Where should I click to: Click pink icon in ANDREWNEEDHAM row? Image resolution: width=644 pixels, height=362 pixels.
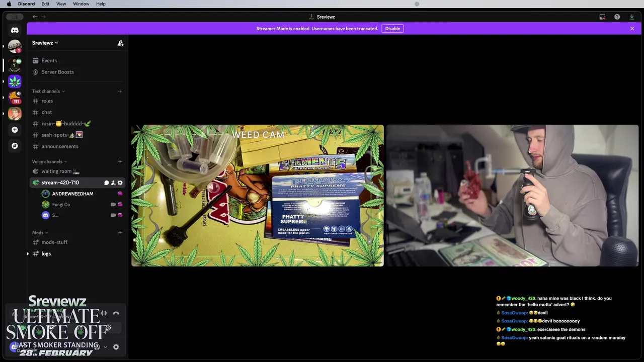[x=120, y=194]
